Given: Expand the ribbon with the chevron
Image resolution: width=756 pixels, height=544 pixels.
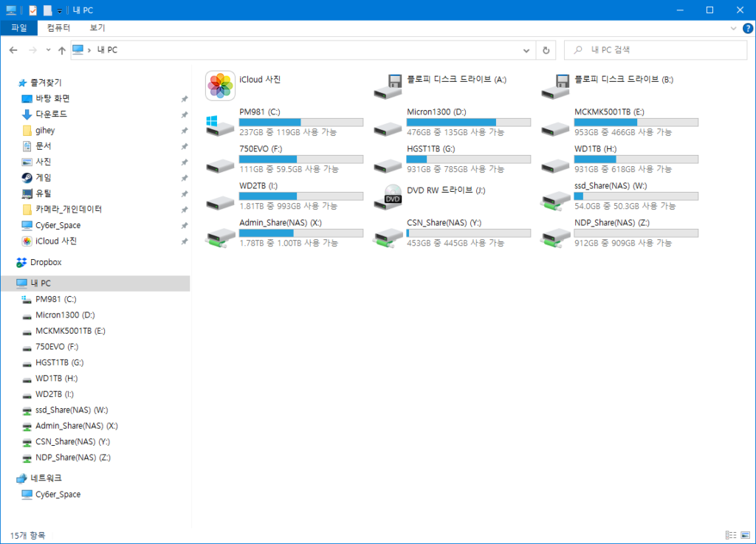Looking at the screenshot, I should pyautogui.click(x=733, y=28).
